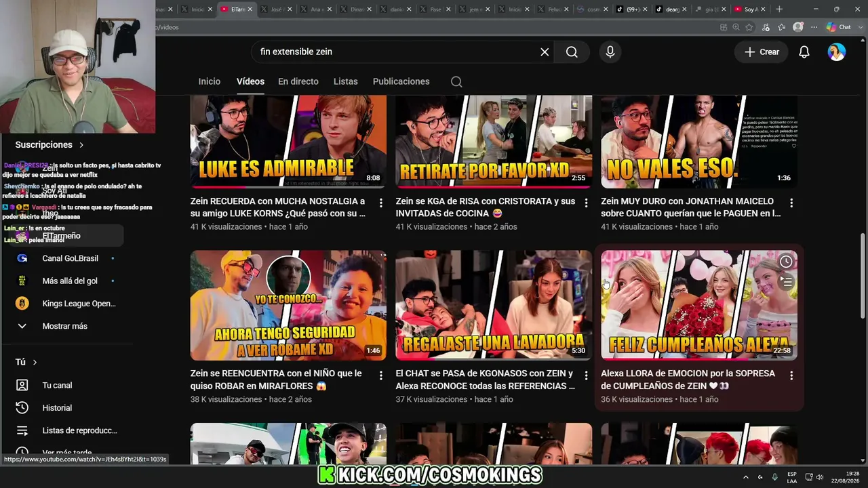Close the active ElTarmeño browser tab
Screen dimensions: 868x488
coord(250,9)
